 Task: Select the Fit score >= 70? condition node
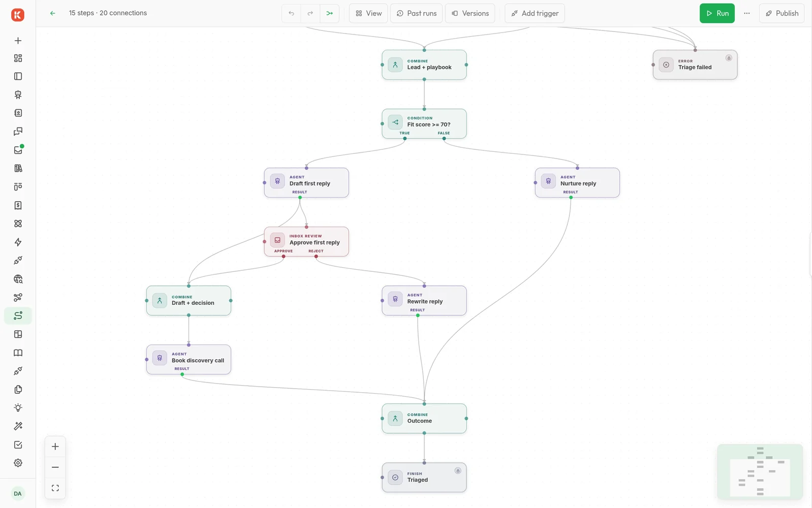coord(424,123)
